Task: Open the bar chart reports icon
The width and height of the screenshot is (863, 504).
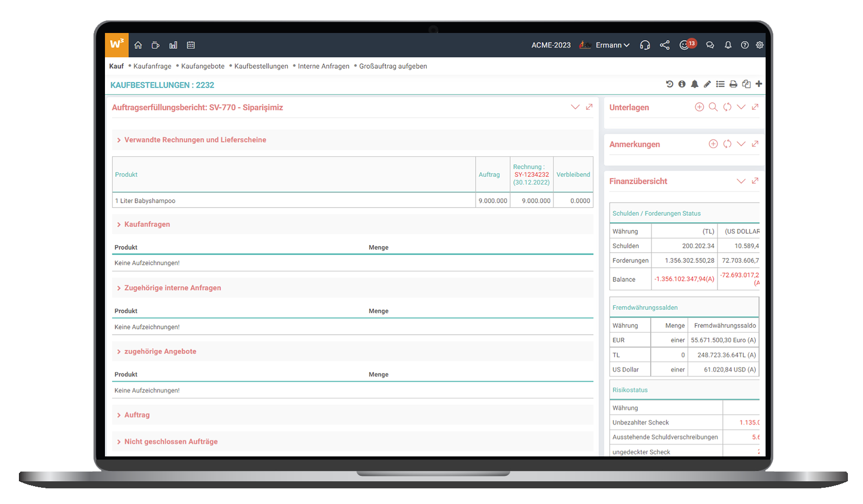Action: pyautogui.click(x=173, y=45)
